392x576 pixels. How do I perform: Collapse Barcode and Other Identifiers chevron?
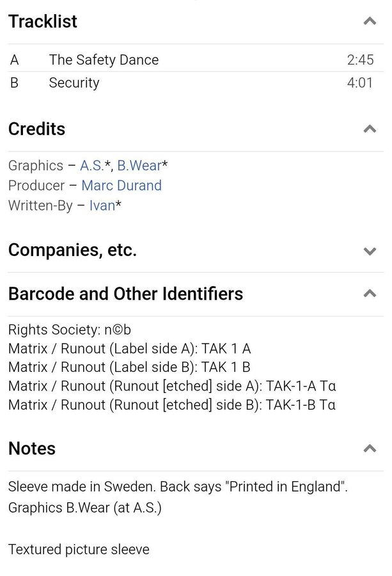[x=370, y=294]
